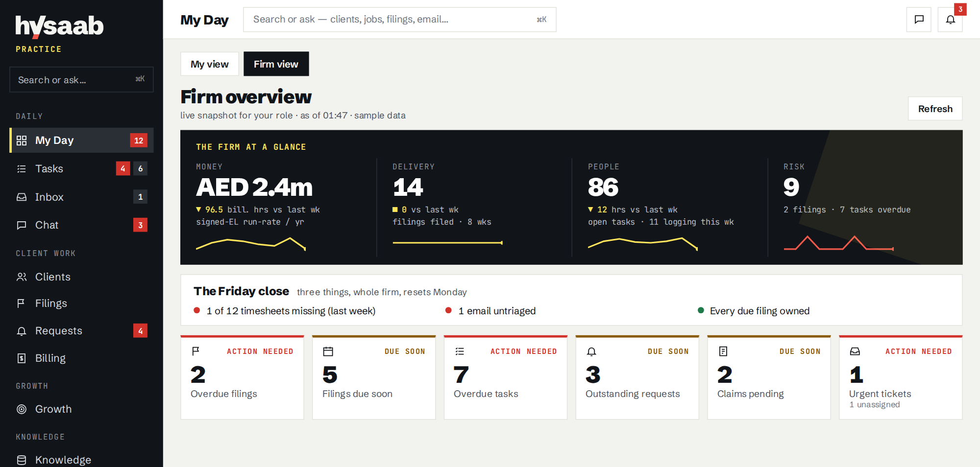980x467 pixels.
Task: Click the Refresh button
Action: pos(935,109)
